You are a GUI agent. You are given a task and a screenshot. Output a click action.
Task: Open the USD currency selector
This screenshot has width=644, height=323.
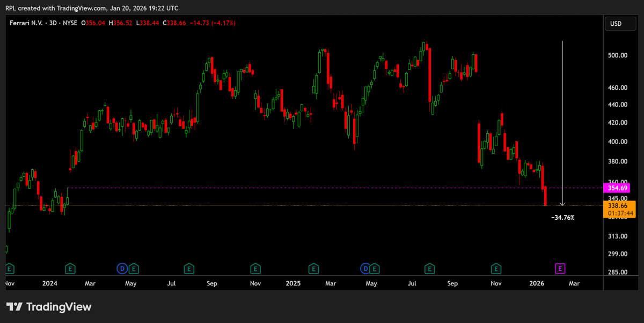[x=620, y=24]
